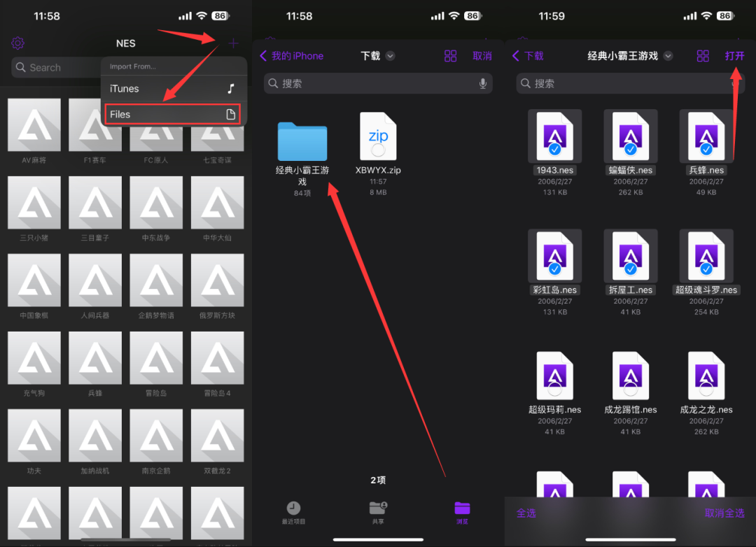This screenshot has height=547, width=756.
Task: Expand the 下载 title dropdown chevron
Action: [x=391, y=56]
